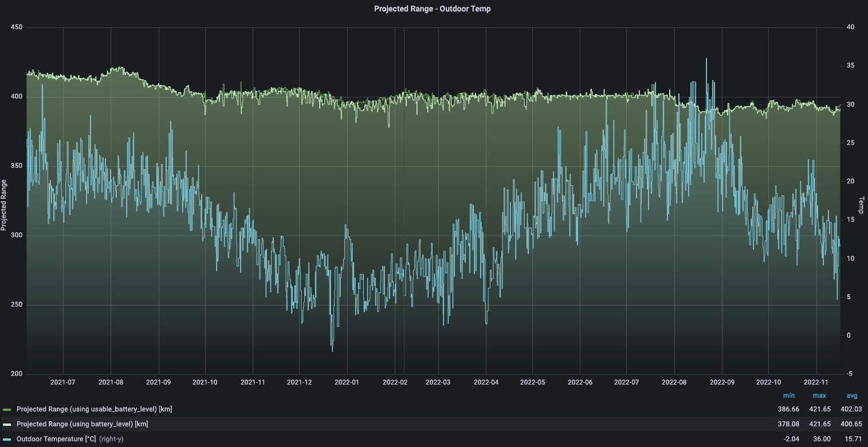Click the 250 left axis tick label
Viewport: 868px width, 447px height.
tap(17, 305)
